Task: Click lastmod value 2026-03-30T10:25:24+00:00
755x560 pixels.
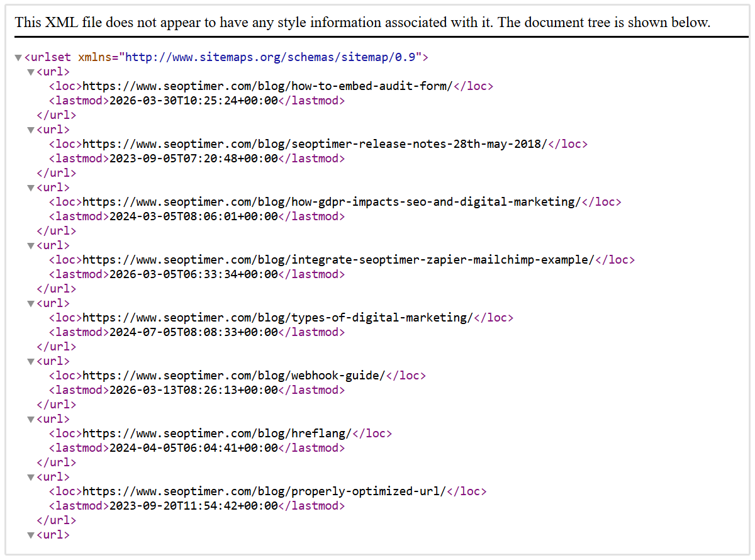Action: (194, 101)
